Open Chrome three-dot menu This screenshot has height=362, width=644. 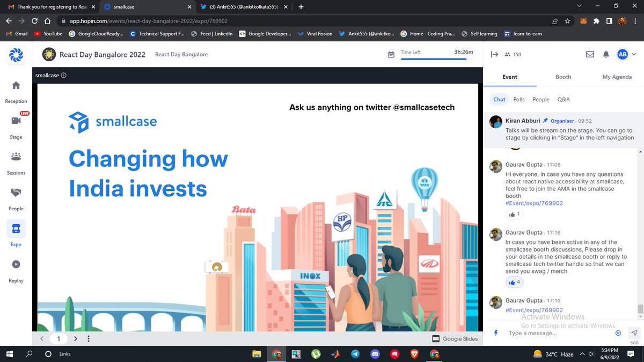point(636,21)
